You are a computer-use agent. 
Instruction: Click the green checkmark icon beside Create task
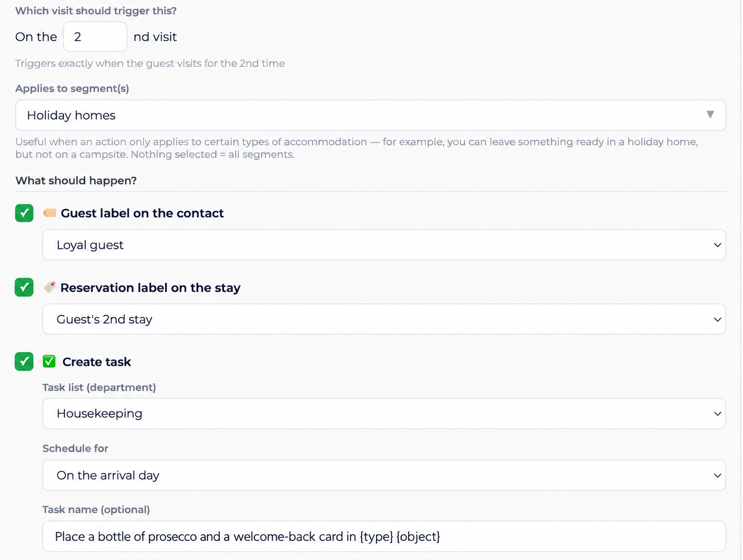tap(49, 362)
